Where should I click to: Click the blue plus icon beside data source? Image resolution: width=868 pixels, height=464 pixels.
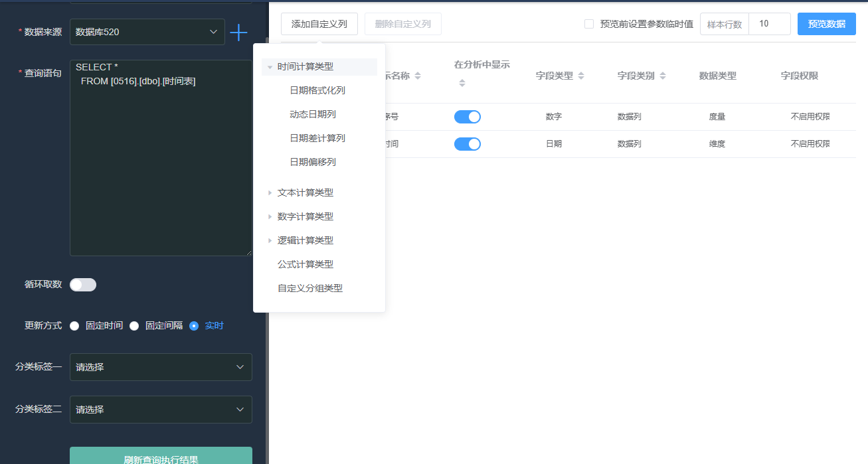(x=238, y=32)
